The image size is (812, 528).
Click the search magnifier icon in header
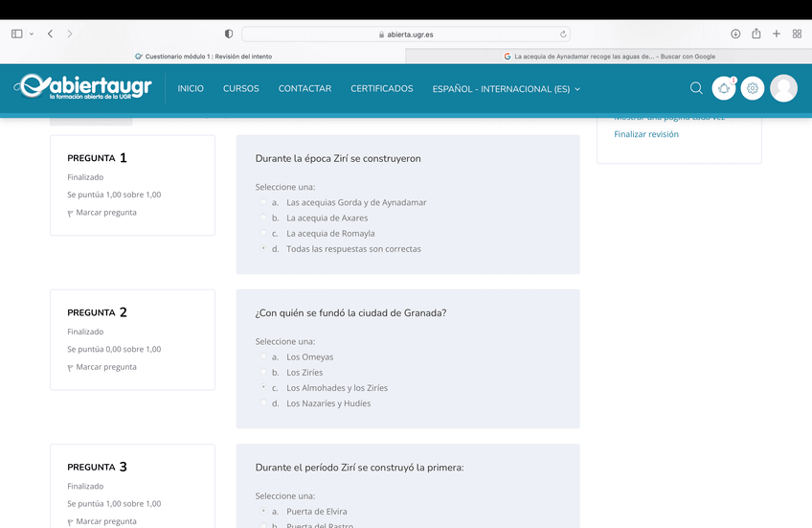[x=696, y=88]
